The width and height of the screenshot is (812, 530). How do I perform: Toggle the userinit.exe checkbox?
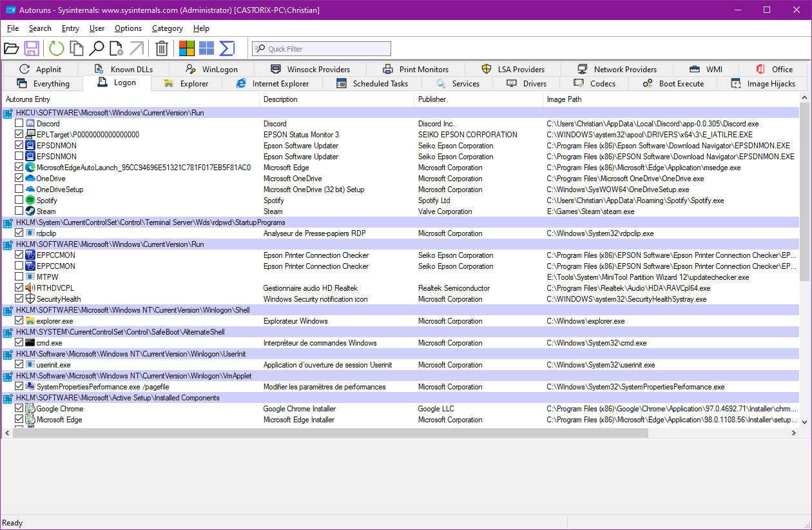click(x=19, y=365)
